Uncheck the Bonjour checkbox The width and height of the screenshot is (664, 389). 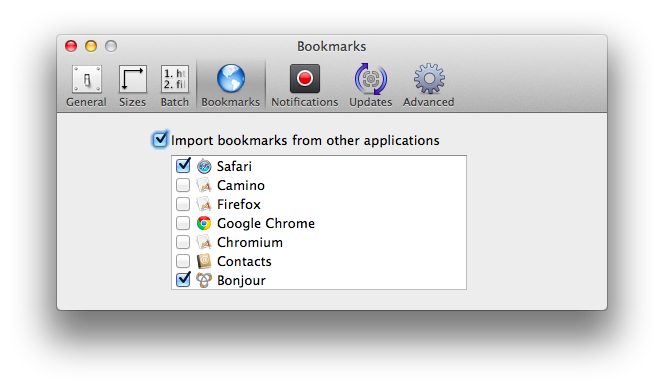coord(183,279)
